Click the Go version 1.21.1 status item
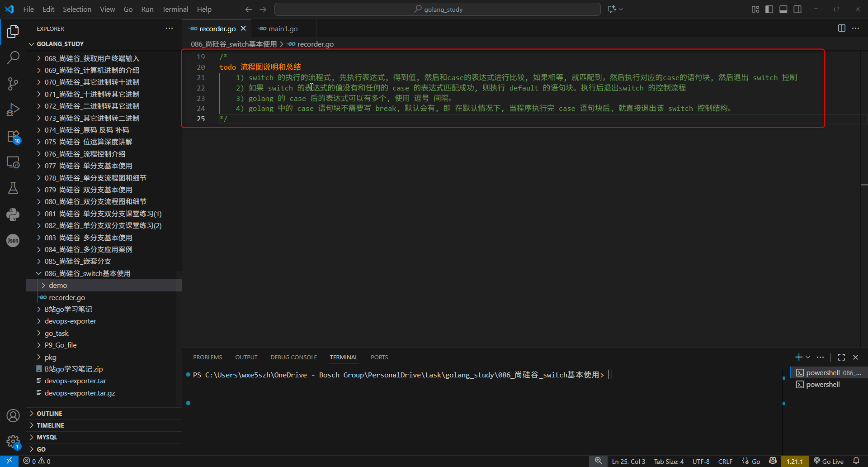This screenshot has height=467, width=868. (x=794, y=461)
